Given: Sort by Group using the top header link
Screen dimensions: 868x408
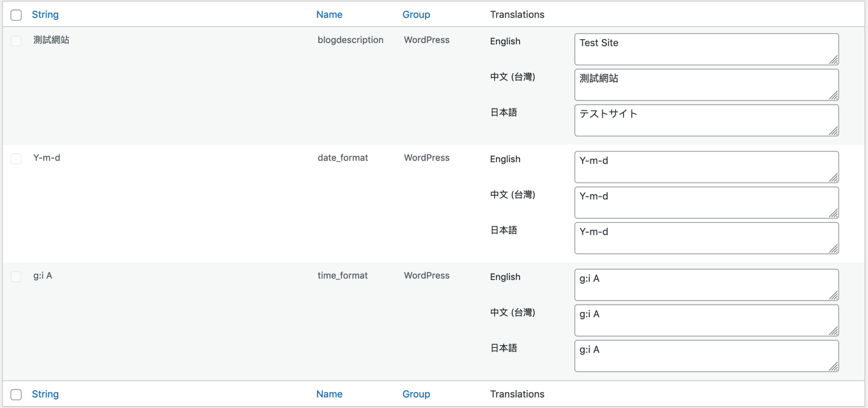Looking at the screenshot, I should [x=416, y=15].
